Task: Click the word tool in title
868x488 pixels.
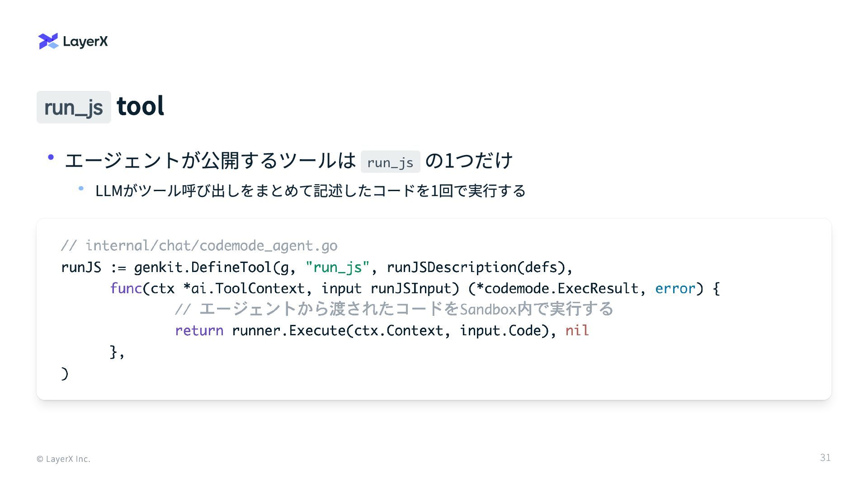Action: [x=140, y=106]
